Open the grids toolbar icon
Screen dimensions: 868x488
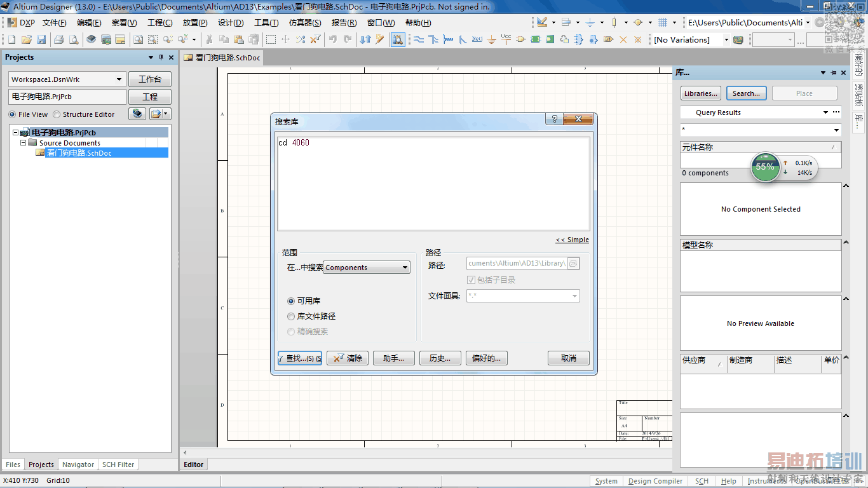[x=663, y=22]
